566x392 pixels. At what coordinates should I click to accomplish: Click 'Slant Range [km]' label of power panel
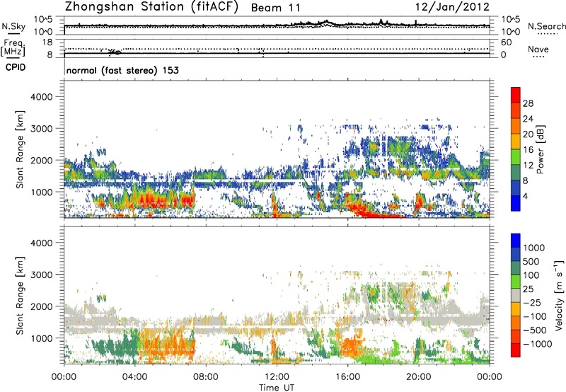pos(20,149)
